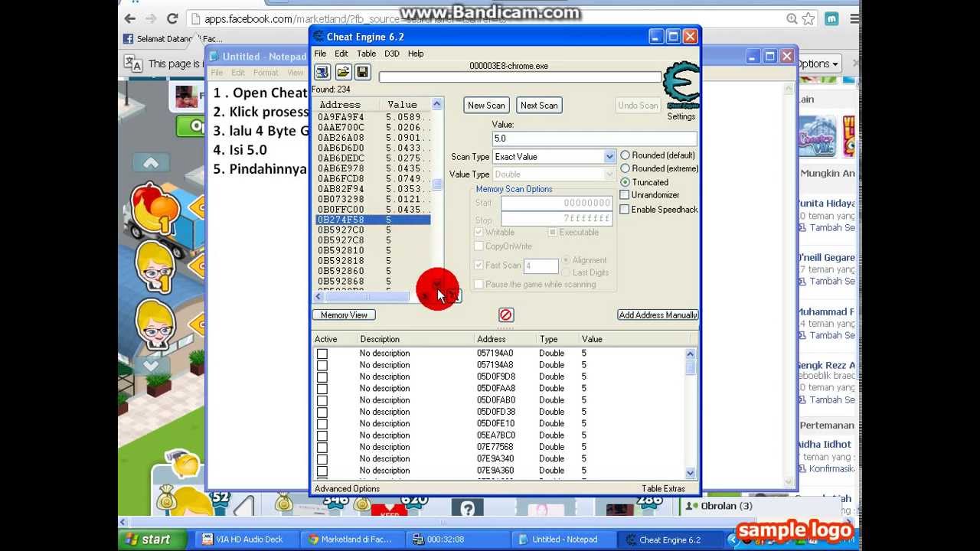980x551 pixels.
Task: Open Advanced Options
Action: pos(347,488)
